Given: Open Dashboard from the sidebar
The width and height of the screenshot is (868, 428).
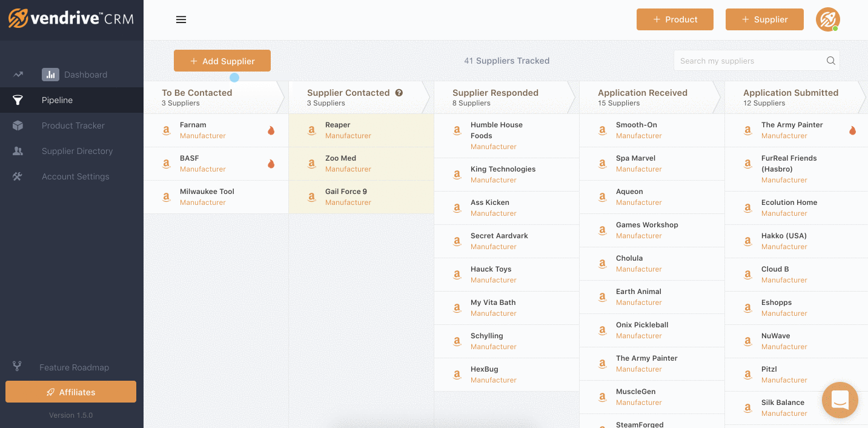Looking at the screenshot, I should point(85,75).
